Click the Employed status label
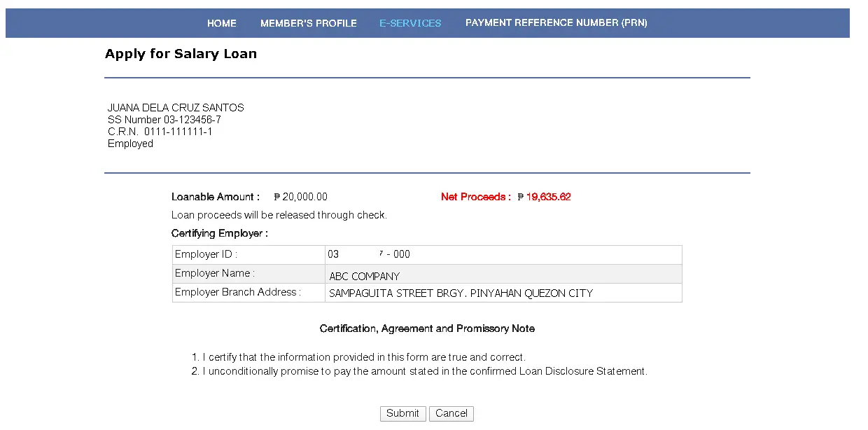 tap(129, 143)
